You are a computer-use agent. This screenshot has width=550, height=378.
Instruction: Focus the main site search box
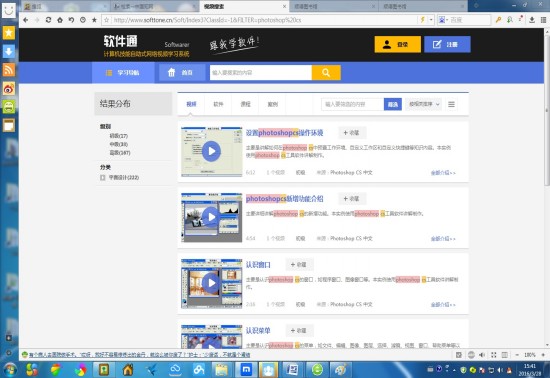tap(261, 73)
